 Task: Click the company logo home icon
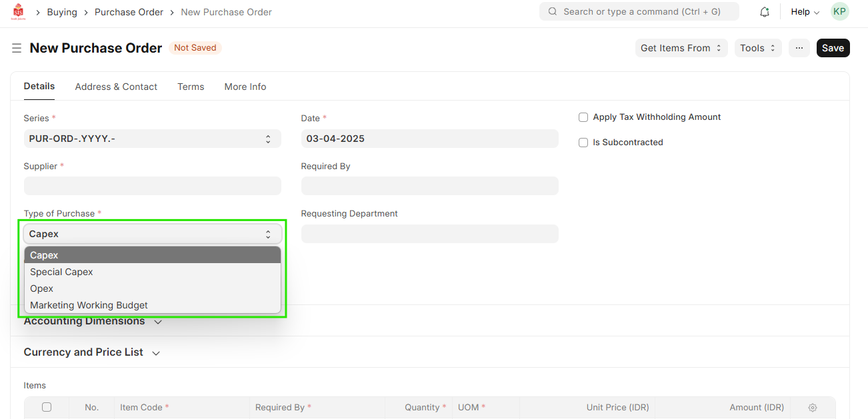point(19,12)
